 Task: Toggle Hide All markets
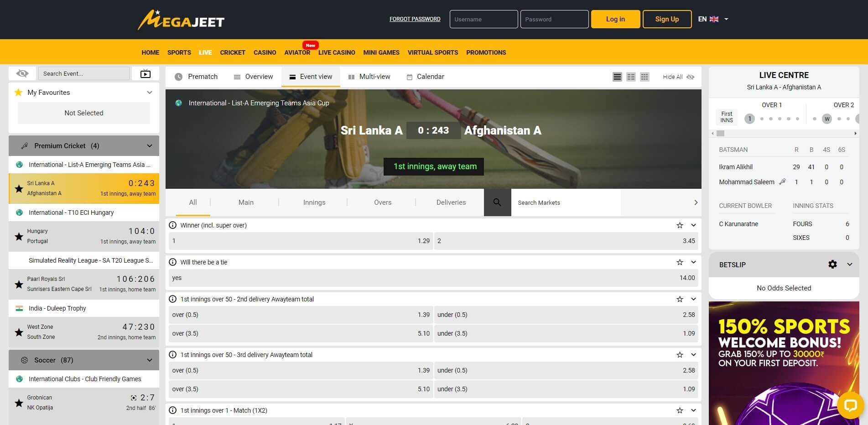(678, 77)
